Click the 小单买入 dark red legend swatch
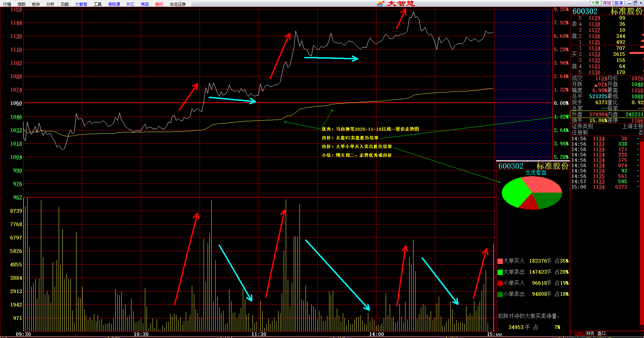The height and width of the screenshot is (338, 644). tap(500, 283)
